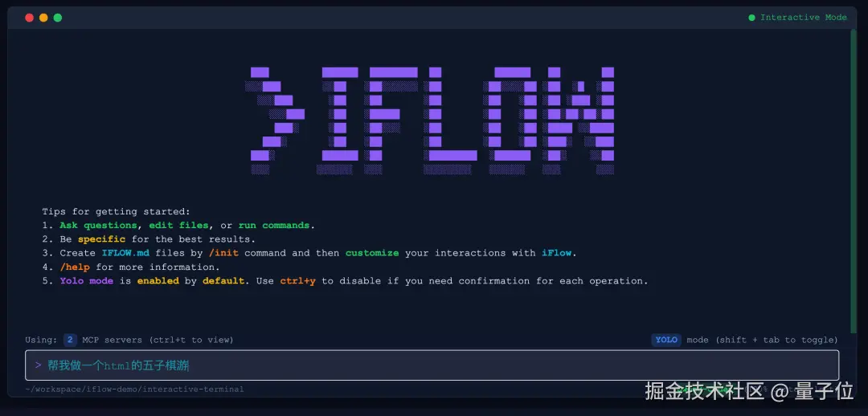Click the vertical scrollbar on right edge
Viewport: 868px width, 416px height.
pos(853,181)
